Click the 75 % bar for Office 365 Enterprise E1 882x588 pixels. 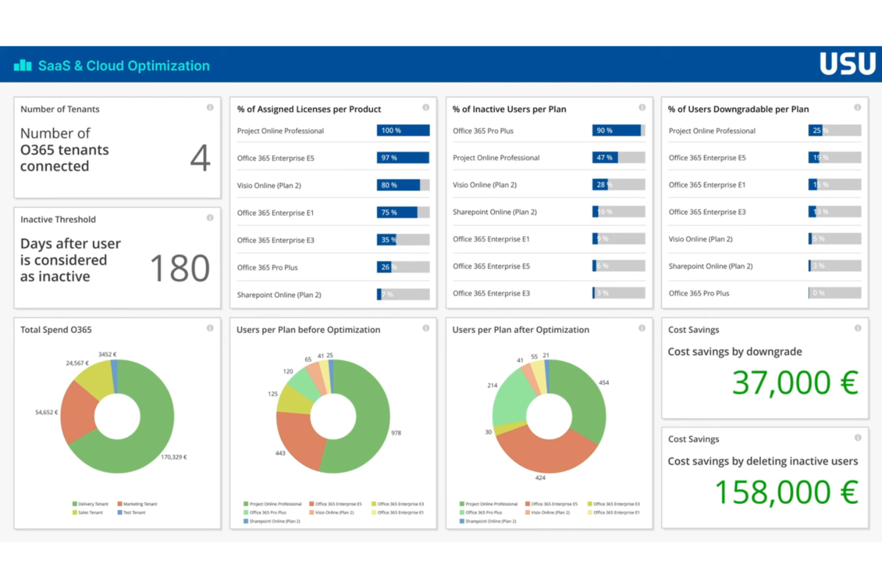coord(403,213)
